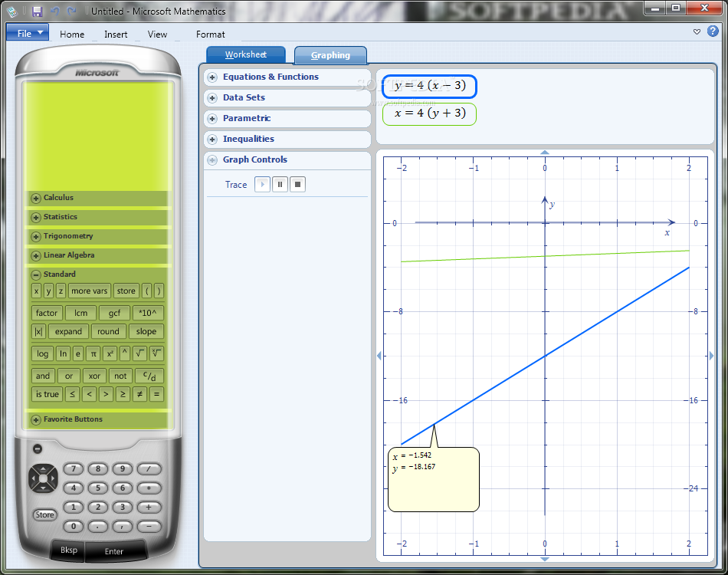
Task: Click the number 7 keypad key
Action: (74, 469)
